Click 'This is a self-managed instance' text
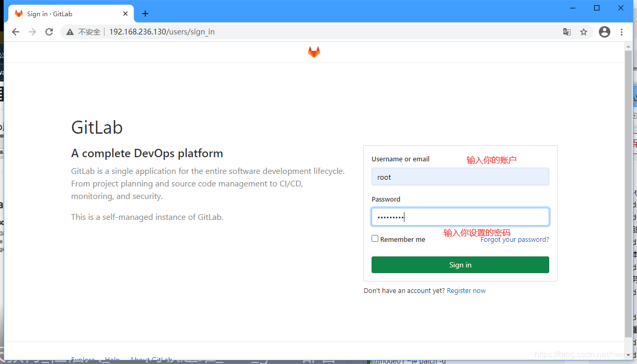This screenshot has width=637, height=364. (147, 217)
